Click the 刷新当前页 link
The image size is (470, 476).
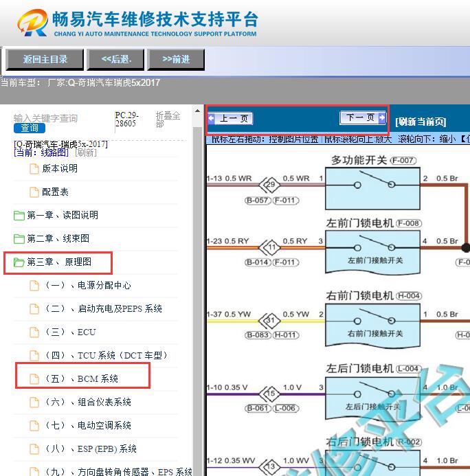pos(421,122)
